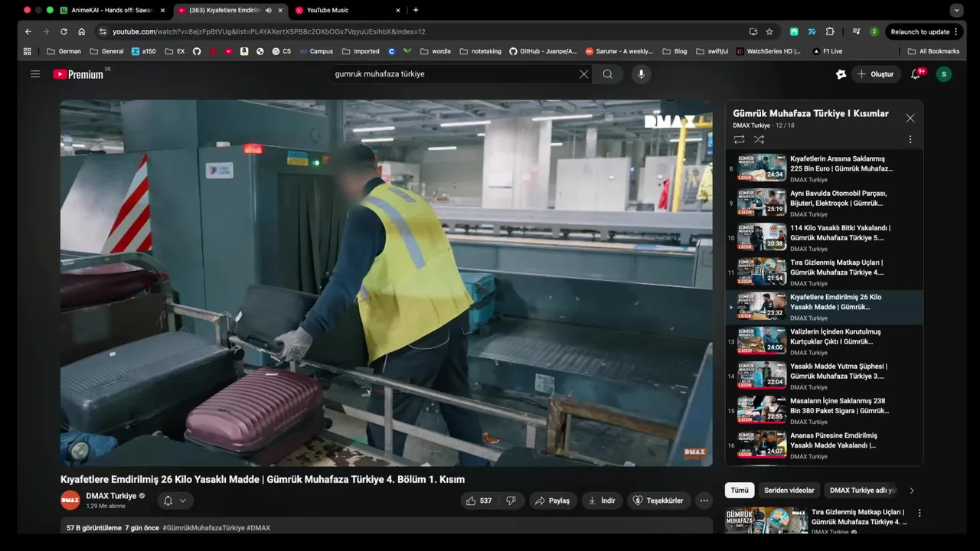Close the playlist panel
The width and height of the screenshot is (980, 551).
[910, 118]
